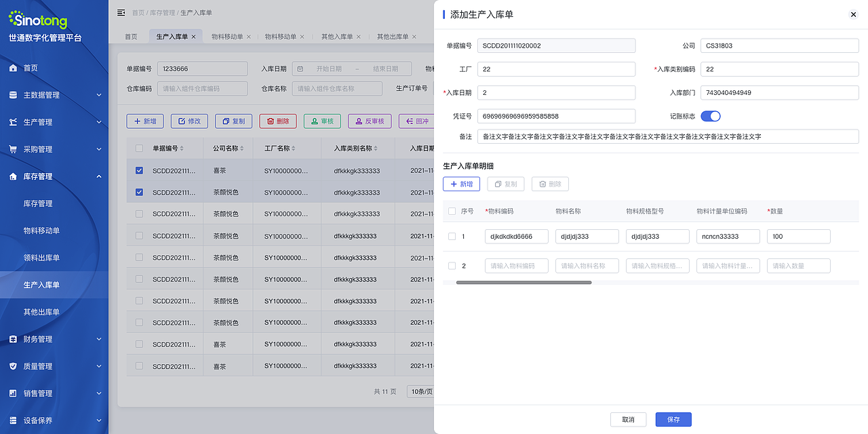Click the home icon next to 首页 in the sidebar

pos(13,68)
